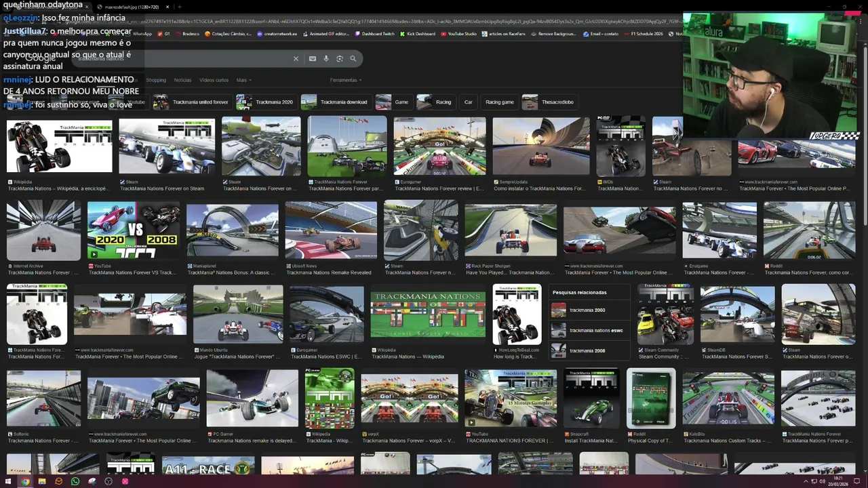Open the Cotações Câmbio bookmark
Image resolution: width=868 pixels, height=488 pixels.
coord(226,33)
